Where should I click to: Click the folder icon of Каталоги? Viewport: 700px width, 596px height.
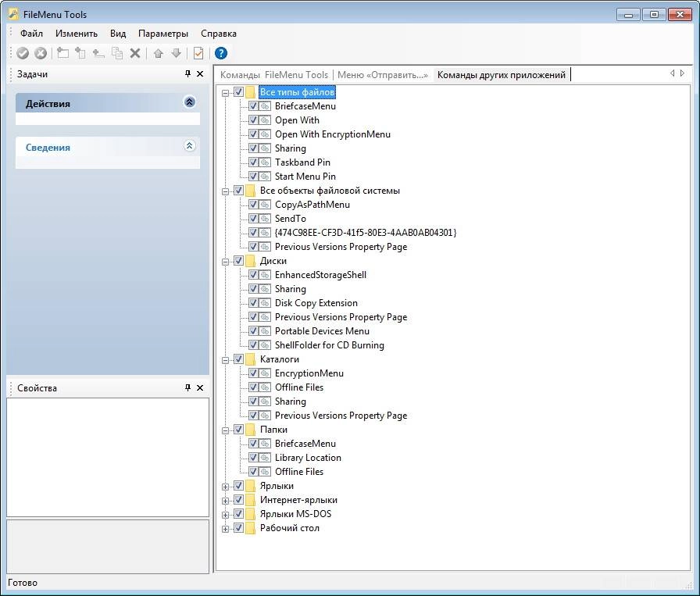click(x=251, y=359)
